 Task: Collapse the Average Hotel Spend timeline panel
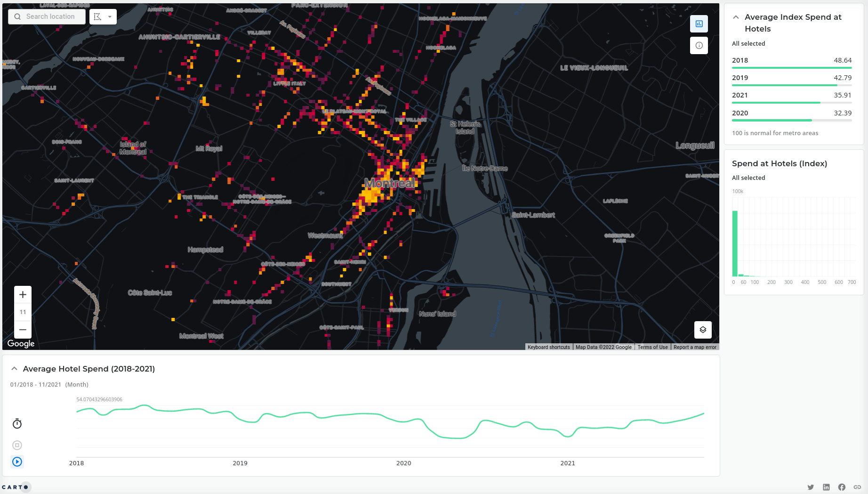pyautogui.click(x=14, y=369)
